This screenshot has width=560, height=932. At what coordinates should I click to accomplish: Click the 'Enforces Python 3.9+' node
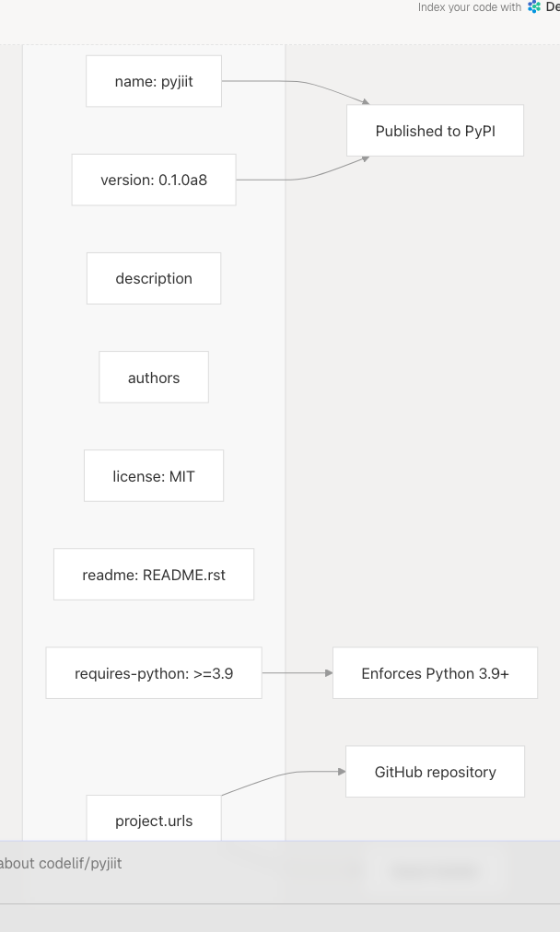click(x=435, y=673)
